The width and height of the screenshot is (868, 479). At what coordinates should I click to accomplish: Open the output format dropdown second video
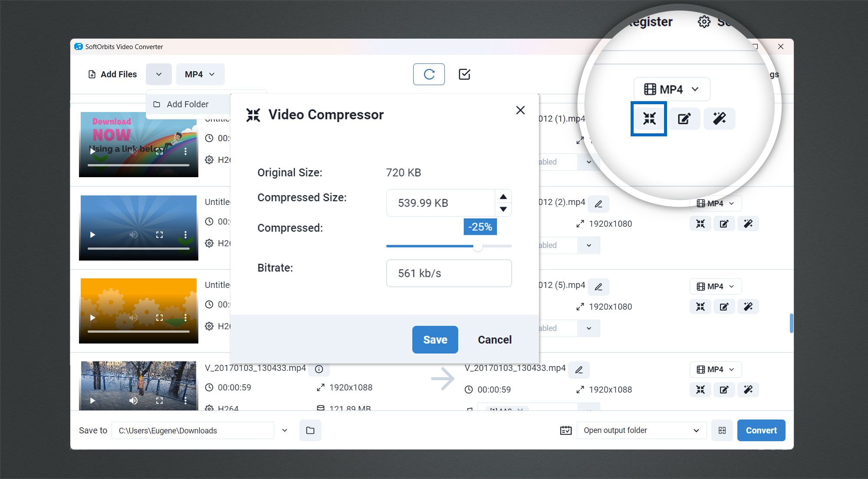point(715,204)
